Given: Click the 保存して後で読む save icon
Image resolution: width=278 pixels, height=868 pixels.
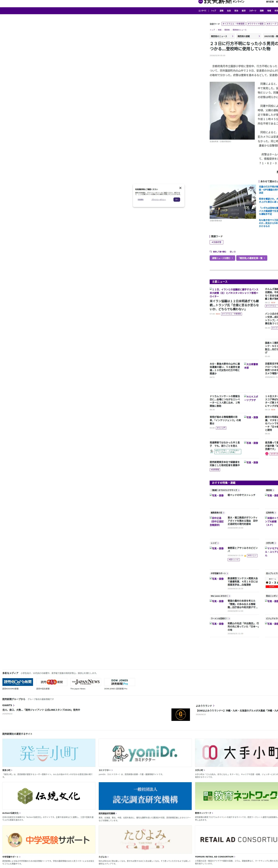Looking at the screenshot, I should (211, 251).
